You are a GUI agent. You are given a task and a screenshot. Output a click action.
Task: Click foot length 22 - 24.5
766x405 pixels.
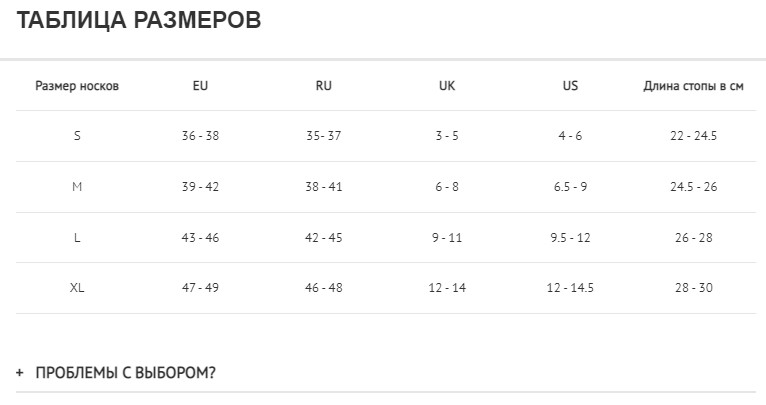[x=693, y=136]
